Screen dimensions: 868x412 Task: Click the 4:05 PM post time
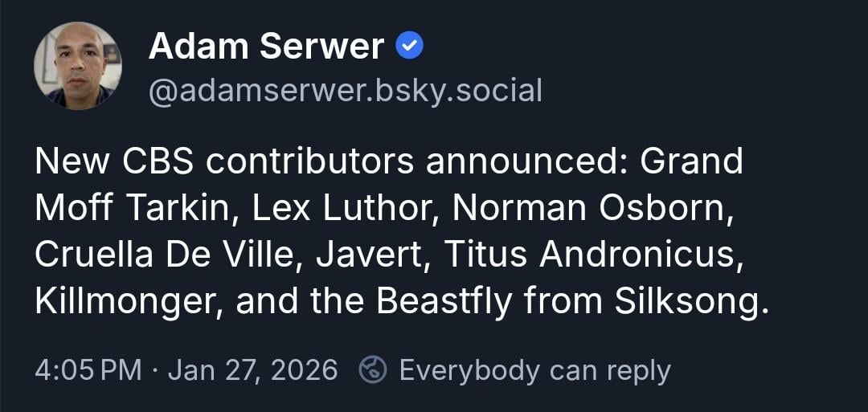(88, 370)
